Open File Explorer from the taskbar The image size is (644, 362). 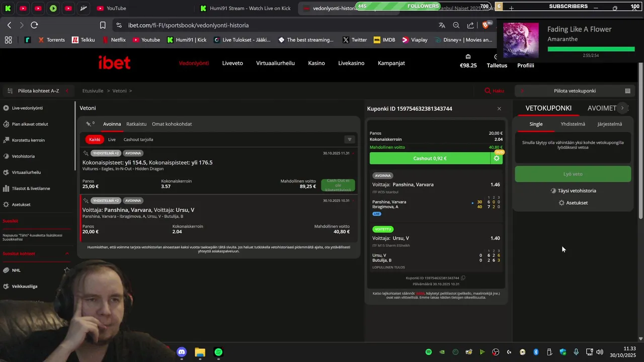click(x=200, y=352)
